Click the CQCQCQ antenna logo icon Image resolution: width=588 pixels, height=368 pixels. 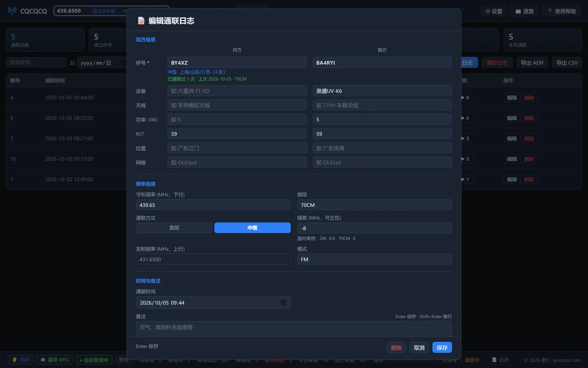[12, 11]
